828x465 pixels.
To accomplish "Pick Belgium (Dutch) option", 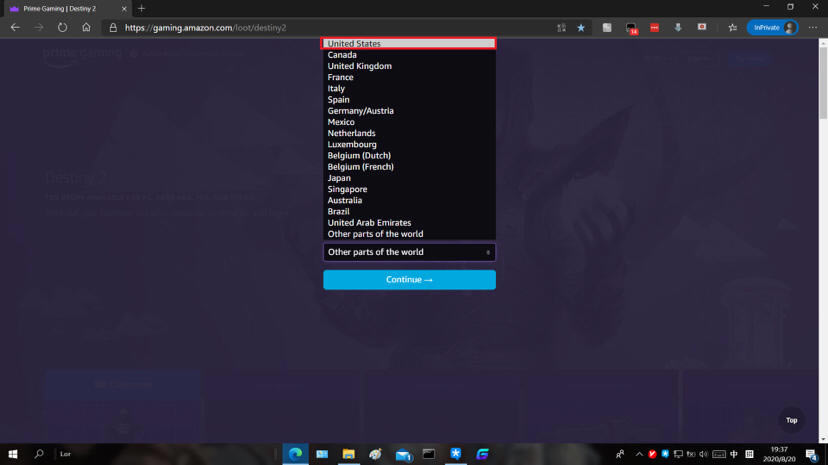I will pos(409,155).
